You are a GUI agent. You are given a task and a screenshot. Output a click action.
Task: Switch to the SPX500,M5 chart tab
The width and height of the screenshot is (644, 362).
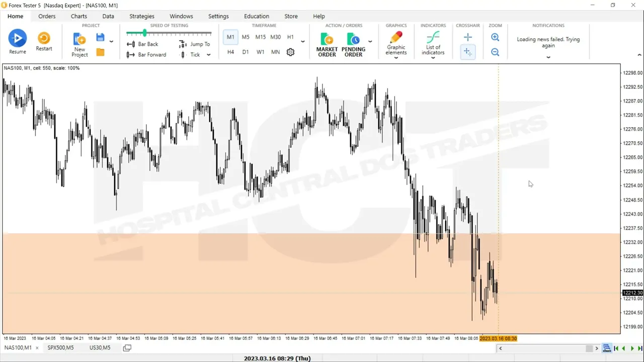pyautogui.click(x=60, y=347)
